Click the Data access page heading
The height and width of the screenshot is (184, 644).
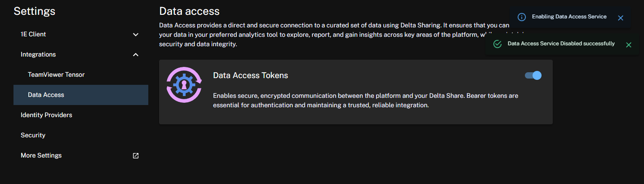pyautogui.click(x=189, y=11)
